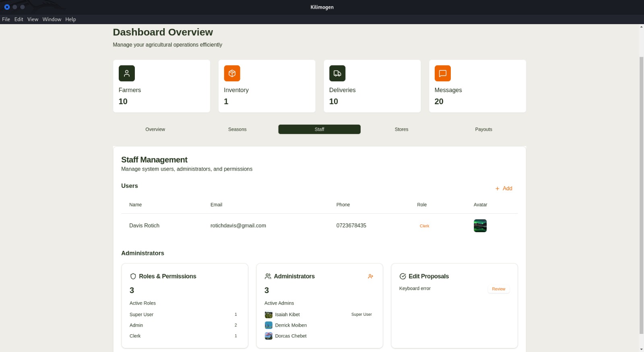Viewport: 644px width, 352px height.
Task: Click the Deliveries truck icon
Action: coord(337,73)
